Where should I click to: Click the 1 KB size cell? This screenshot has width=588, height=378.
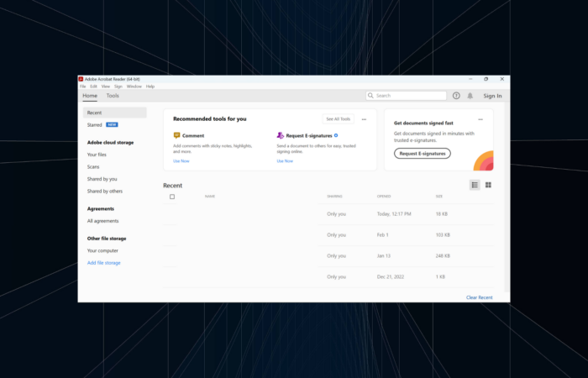coord(440,277)
